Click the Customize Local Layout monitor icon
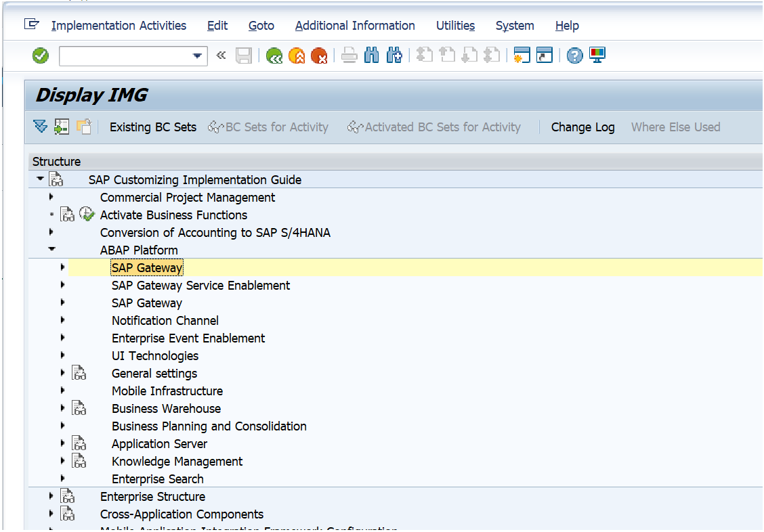This screenshot has height=532, width=764. [x=597, y=55]
